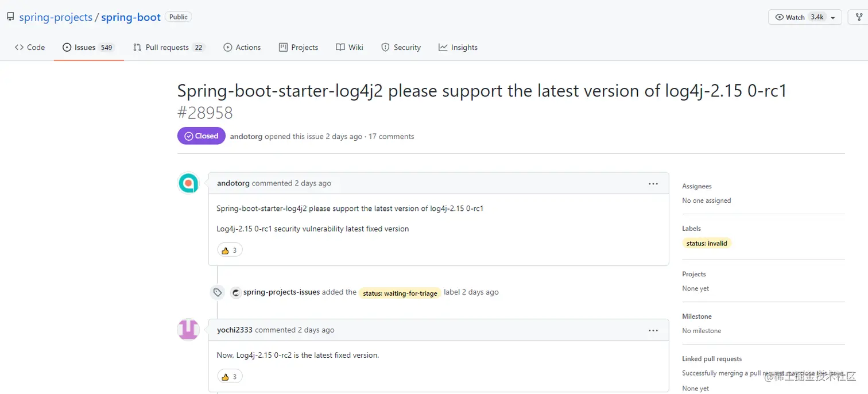The image size is (868, 394).
Task: Open the options menu on yochi2333's comment
Action: pyautogui.click(x=653, y=330)
